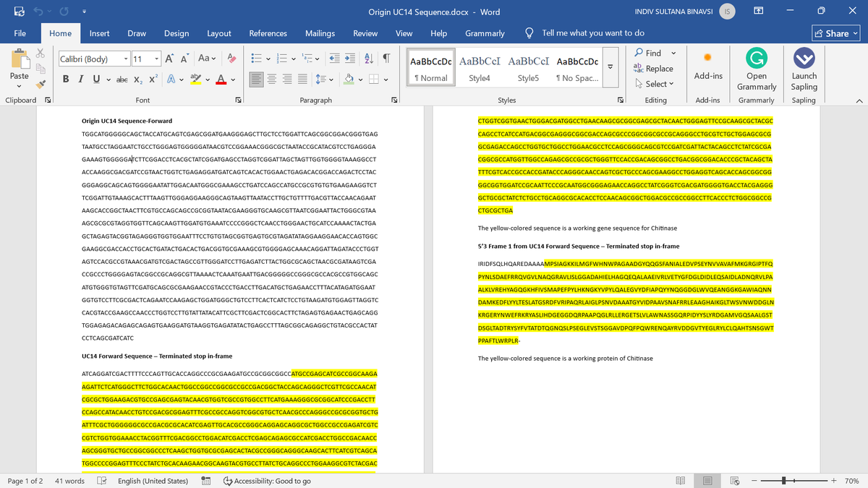
Task: Expand the bullets list dropdown arrow
Action: 269,59
